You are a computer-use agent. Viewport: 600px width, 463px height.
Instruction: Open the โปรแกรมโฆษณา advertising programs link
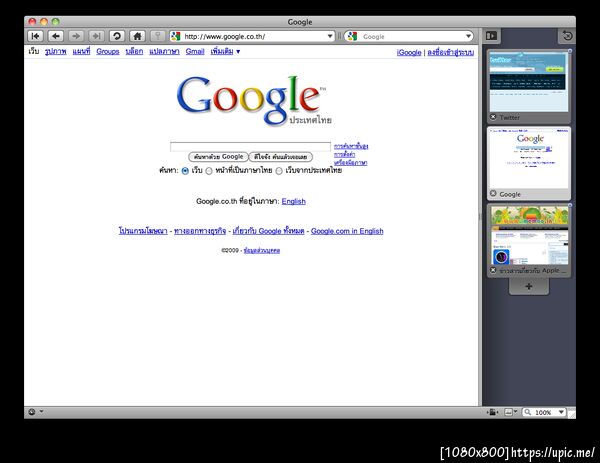click(143, 231)
